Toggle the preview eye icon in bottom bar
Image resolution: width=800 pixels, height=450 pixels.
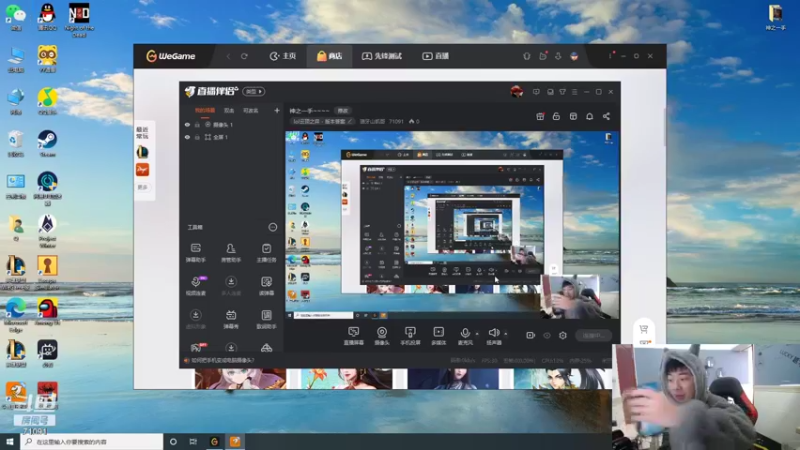coord(547,335)
